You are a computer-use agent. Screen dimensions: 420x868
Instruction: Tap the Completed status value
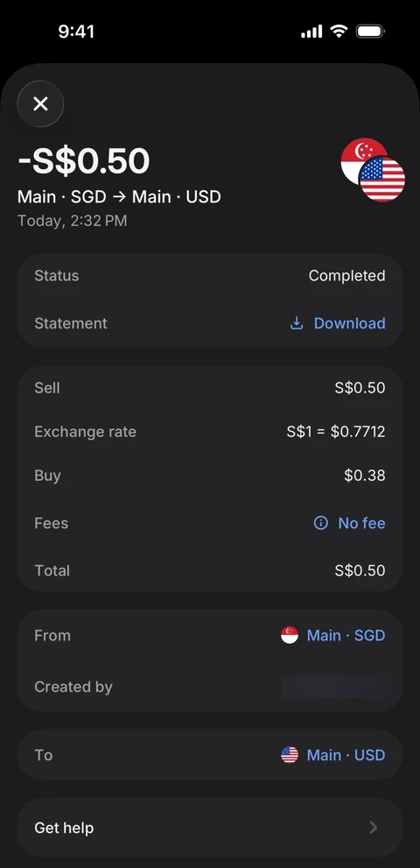coord(347,276)
